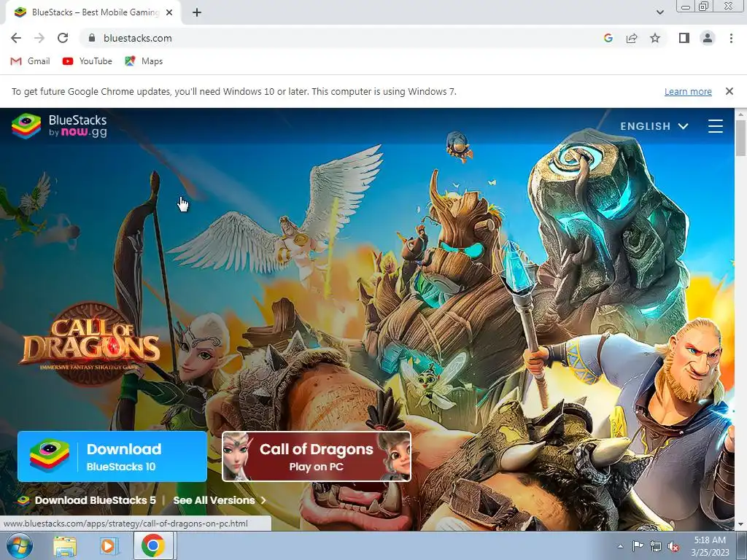The width and height of the screenshot is (747, 560).
Task: Go back to the previous page
Action: (x=16, y=38)
